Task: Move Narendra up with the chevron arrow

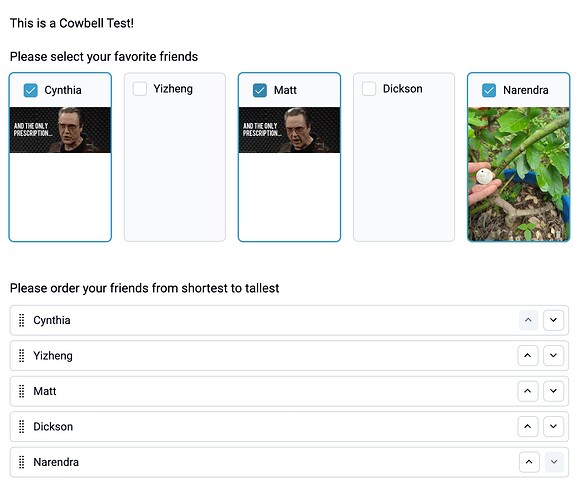Action: tap(529, 462)
